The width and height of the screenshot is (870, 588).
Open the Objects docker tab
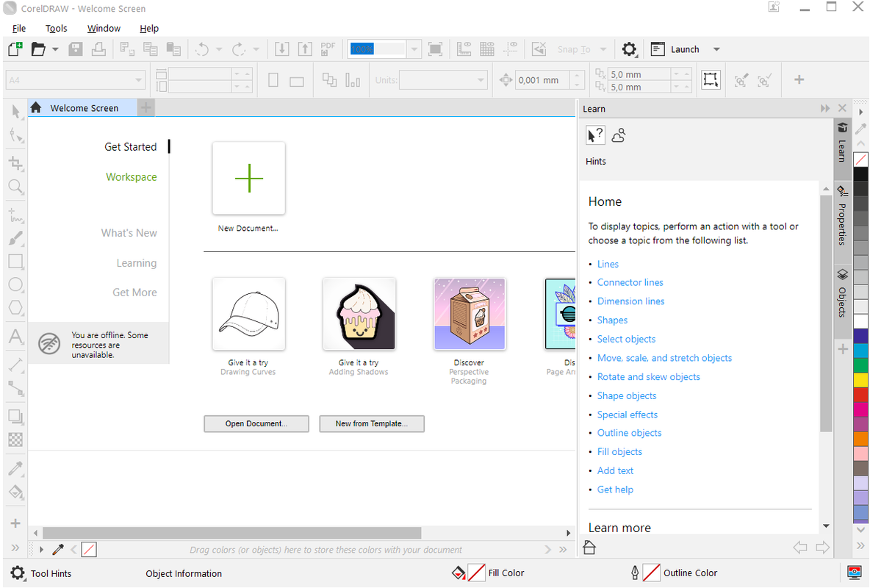click(842, 295)
